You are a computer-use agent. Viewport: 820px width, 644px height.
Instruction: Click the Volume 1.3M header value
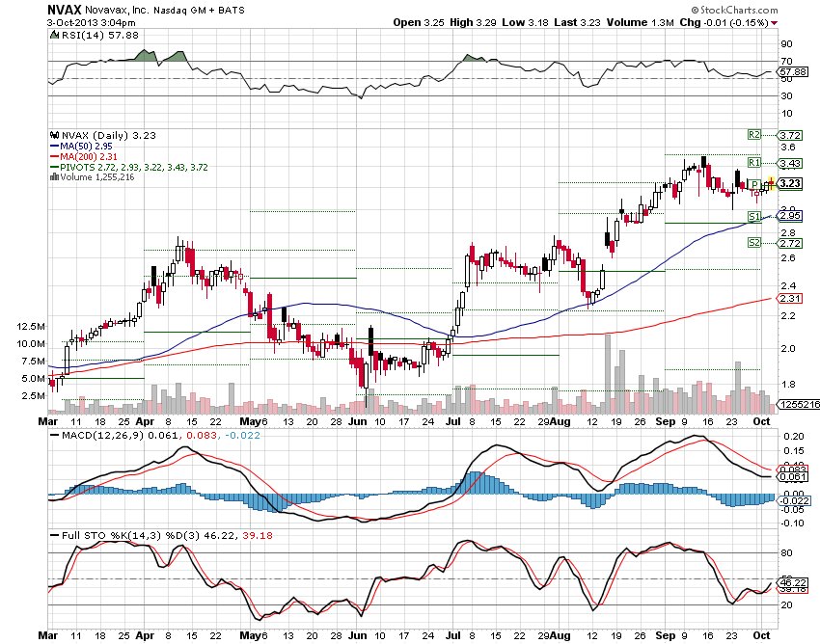click(641, 22)
